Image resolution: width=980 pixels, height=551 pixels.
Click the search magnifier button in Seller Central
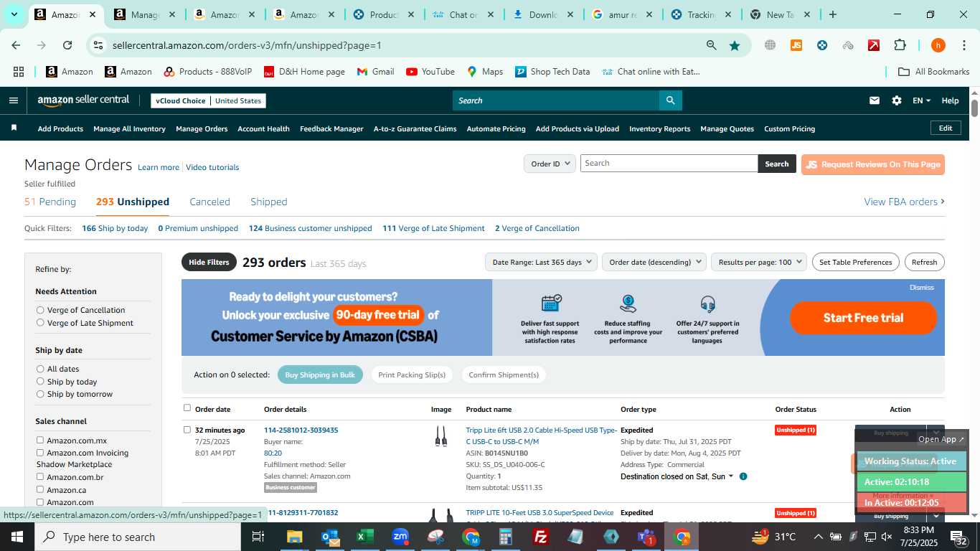[670, 100]
